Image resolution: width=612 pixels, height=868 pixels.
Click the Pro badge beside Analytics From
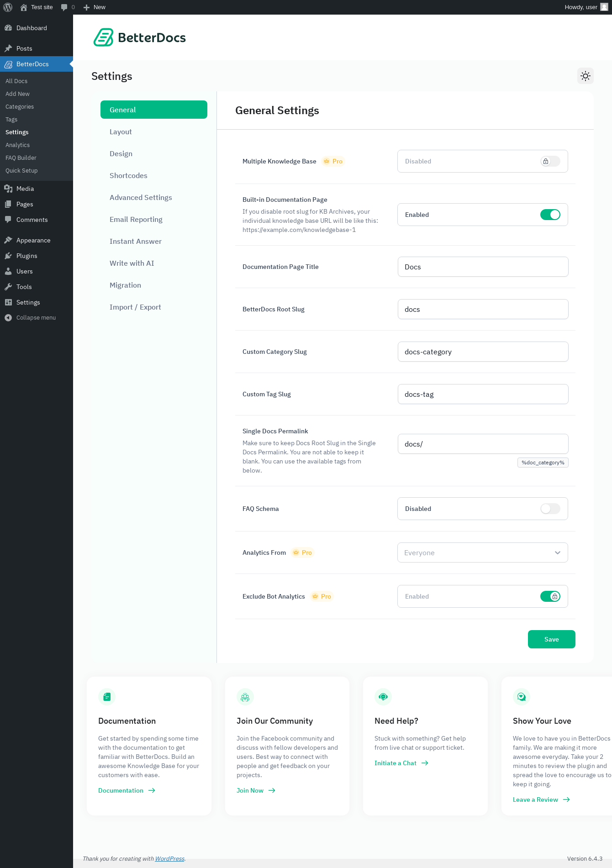(302, 552)
